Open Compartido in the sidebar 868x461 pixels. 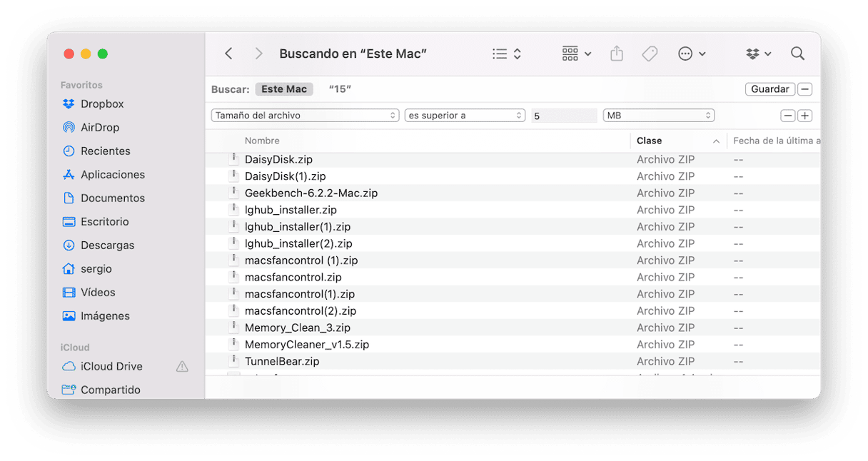coord(111,390)
